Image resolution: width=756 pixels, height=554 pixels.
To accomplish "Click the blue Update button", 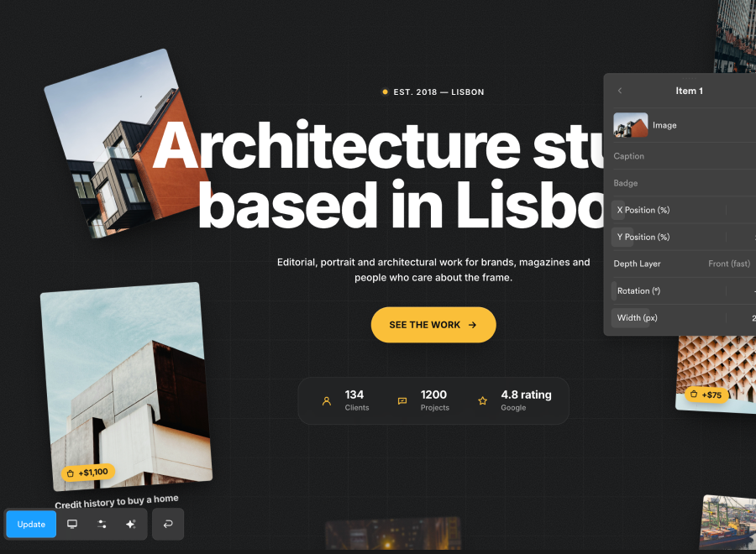I will (x=31, y=524).
